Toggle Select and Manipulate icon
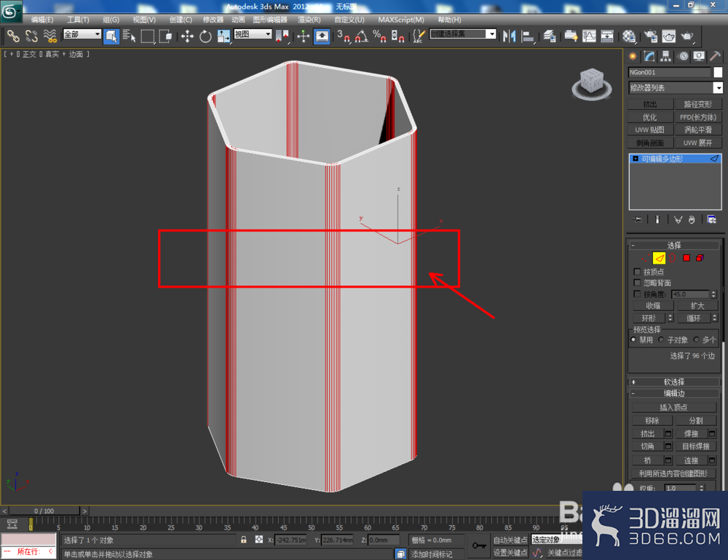 tap(303, 36)
